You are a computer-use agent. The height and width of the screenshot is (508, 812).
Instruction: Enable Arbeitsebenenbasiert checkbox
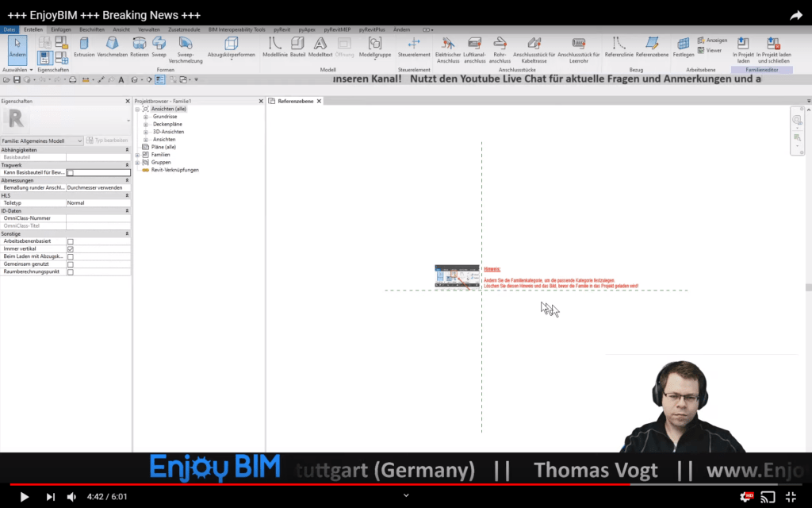tap(71, 241)
